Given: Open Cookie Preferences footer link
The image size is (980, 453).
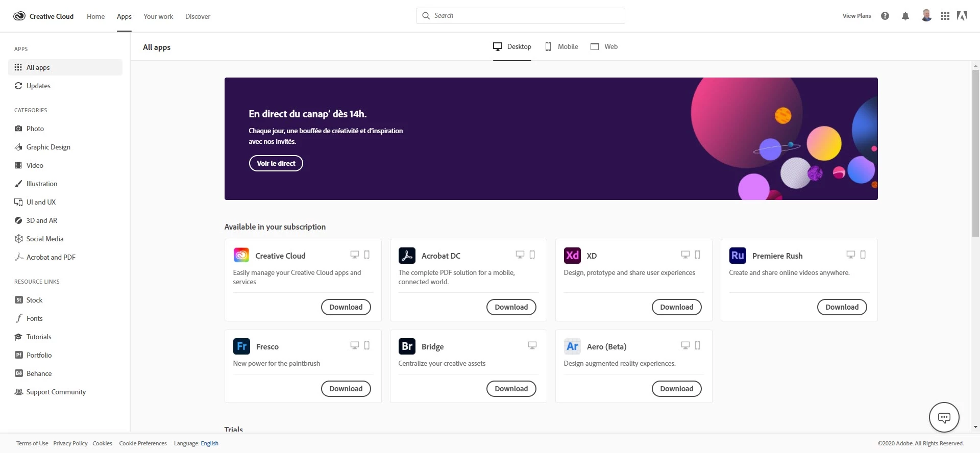Looking at the screenshot, I should tap(143, 443).
